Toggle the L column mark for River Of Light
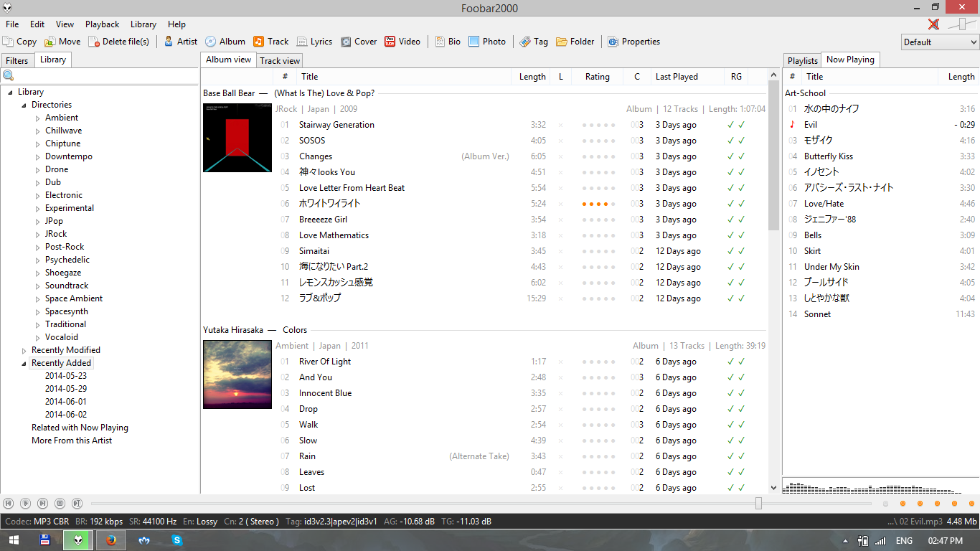Viewport: 980px width, 551px height. 560,362
